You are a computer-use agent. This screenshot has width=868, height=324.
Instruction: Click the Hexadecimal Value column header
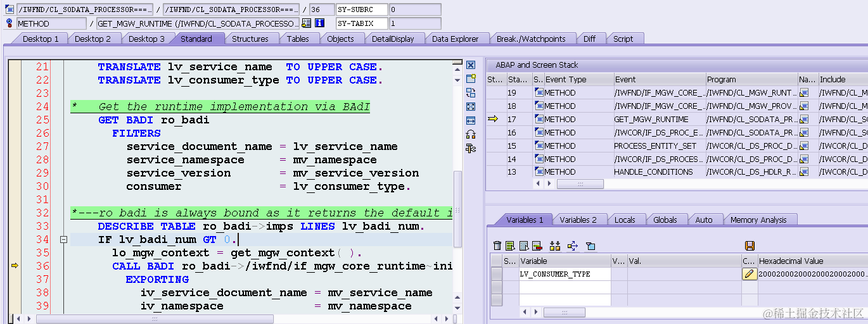coord(813,261)
